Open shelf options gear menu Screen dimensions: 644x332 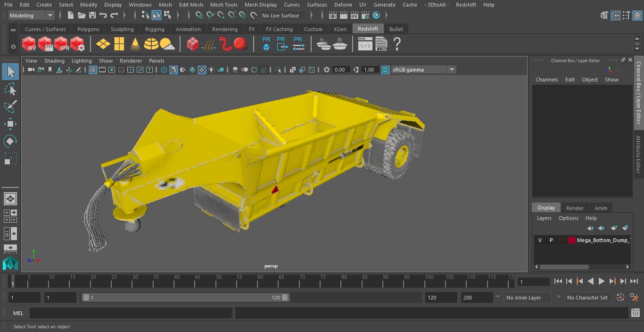(x=13, y=47)
